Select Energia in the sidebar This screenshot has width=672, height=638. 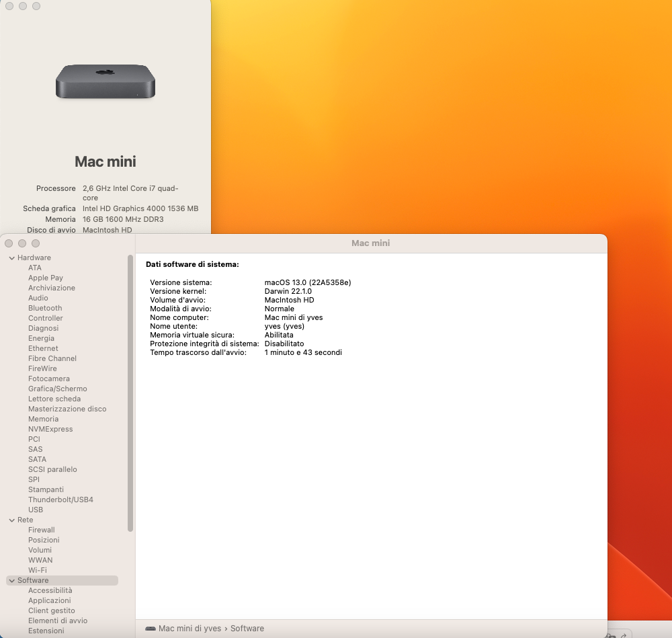pyautogui.click(x=41, y=338)
